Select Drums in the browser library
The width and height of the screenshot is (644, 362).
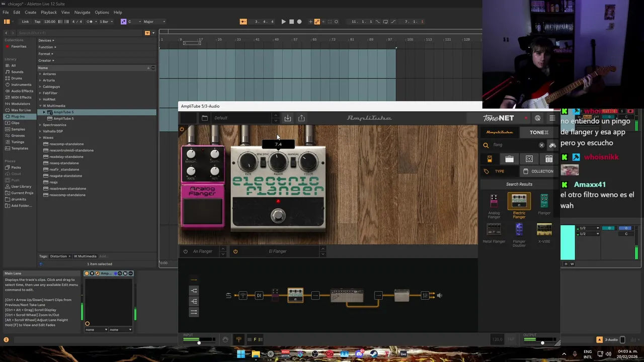coord(17,78)
